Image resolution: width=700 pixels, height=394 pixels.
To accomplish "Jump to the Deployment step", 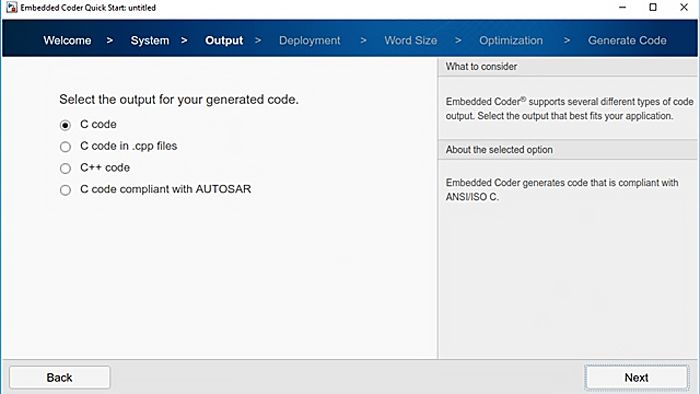I will pyautogui.click(x=310, y=41).
